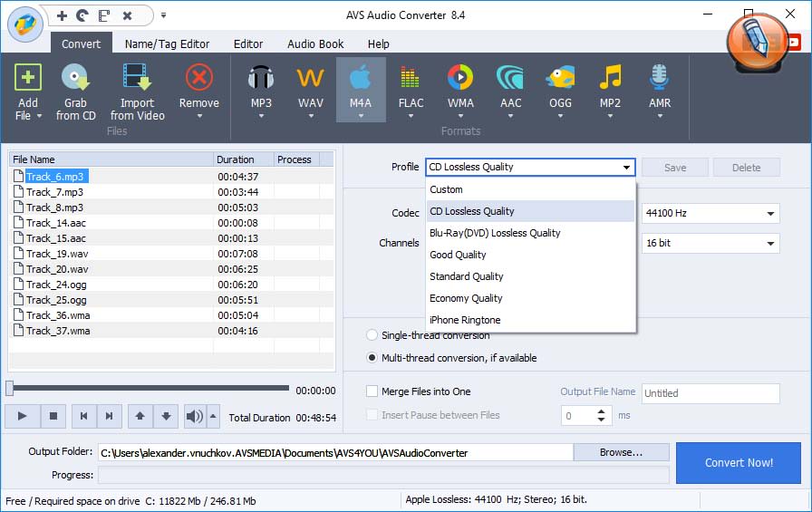
Task: Open quick access toolbar customize arrow
Action: pyautogui.click(x=164, y=15)
